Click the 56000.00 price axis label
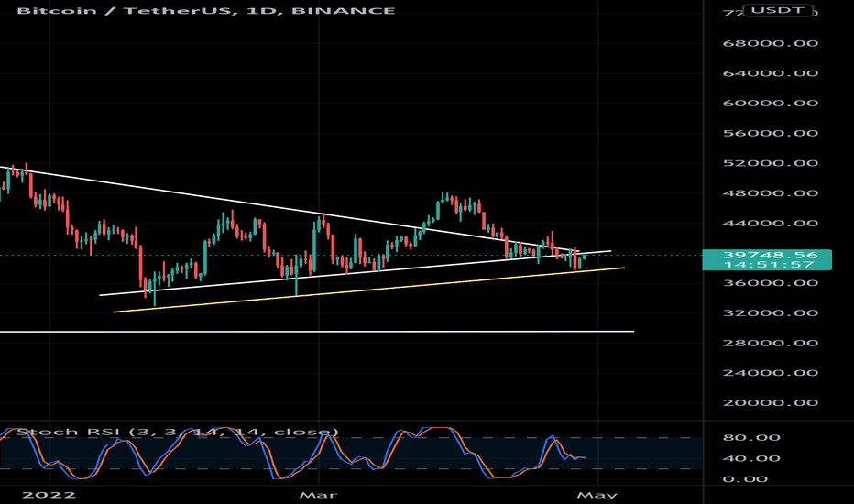 pos(770,133)
